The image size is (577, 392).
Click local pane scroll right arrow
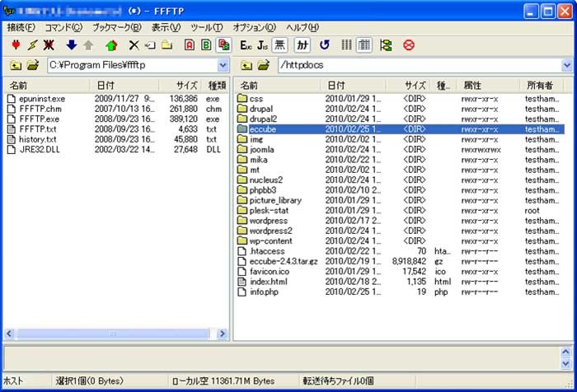(x=223, y=334)
